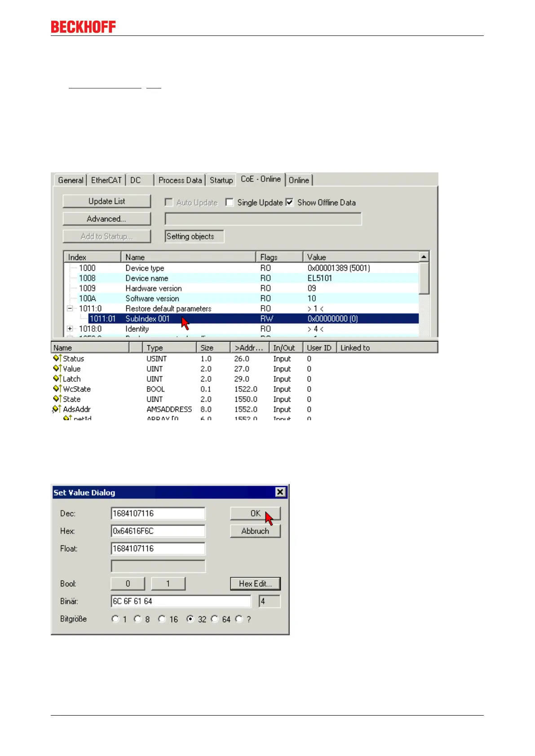535x756 pixels.
Task: Select the CoE - Online tab
Action: 261,179
